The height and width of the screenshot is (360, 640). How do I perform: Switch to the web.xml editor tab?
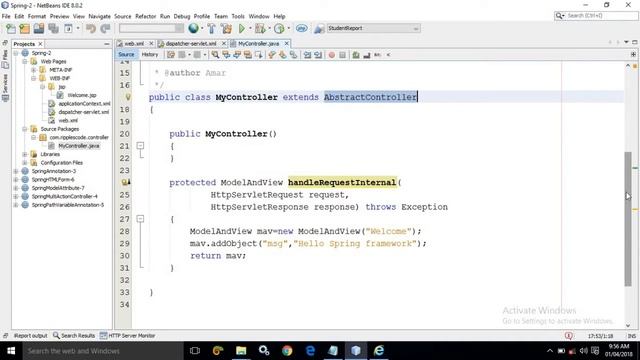134,44
